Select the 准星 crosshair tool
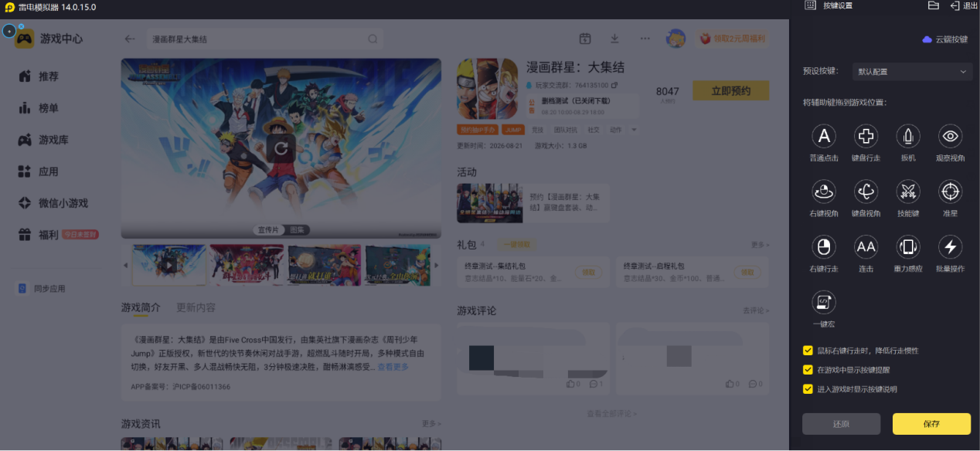Image resolution: width=980 pixels, height=451 pixels. click(950, 192)
